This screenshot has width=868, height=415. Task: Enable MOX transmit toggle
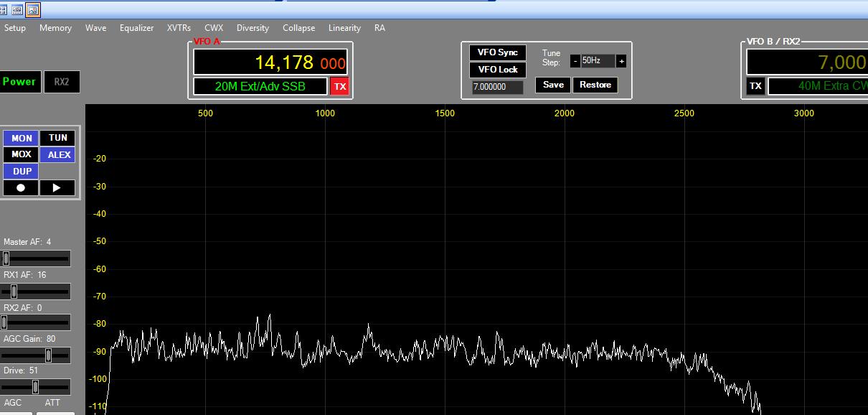(x=22, y=154)
